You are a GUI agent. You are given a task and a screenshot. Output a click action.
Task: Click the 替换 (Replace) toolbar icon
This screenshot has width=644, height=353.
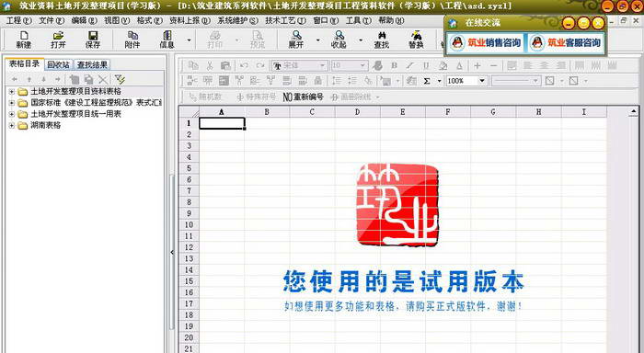click(x=416, y=40)
